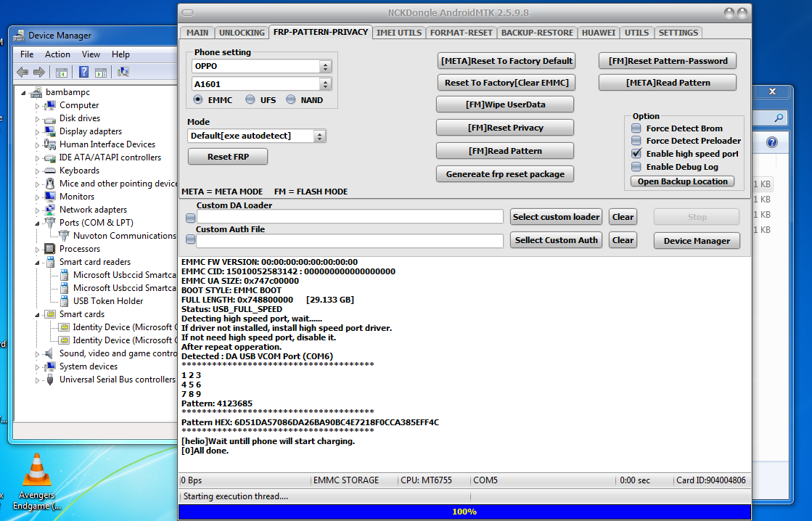
Task: Select the Keyboards icon
Action: click(50, 171)
